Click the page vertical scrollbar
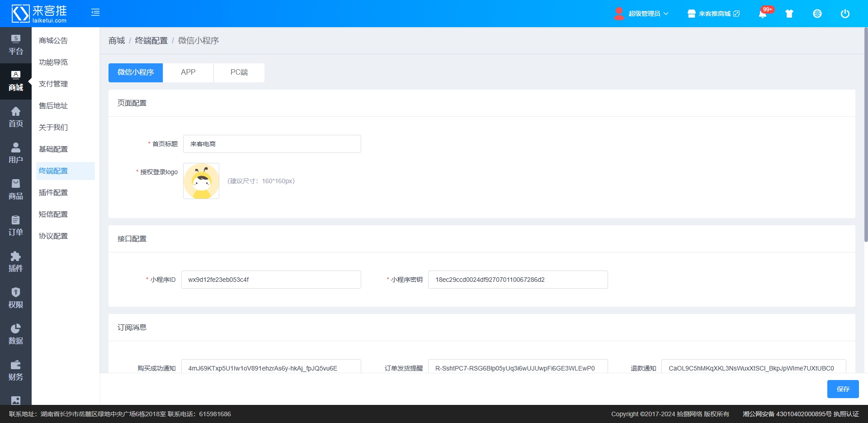868x423 pixels. [x=865, y=136]
